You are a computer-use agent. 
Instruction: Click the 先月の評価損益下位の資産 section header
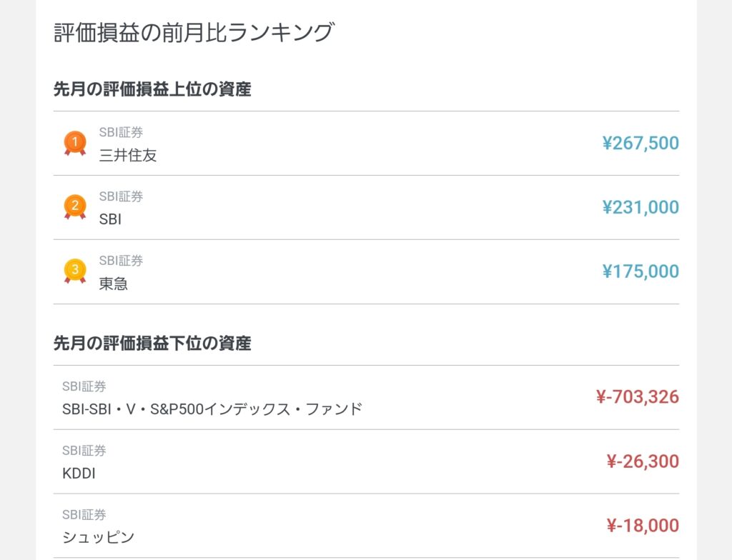pos(152,344)
